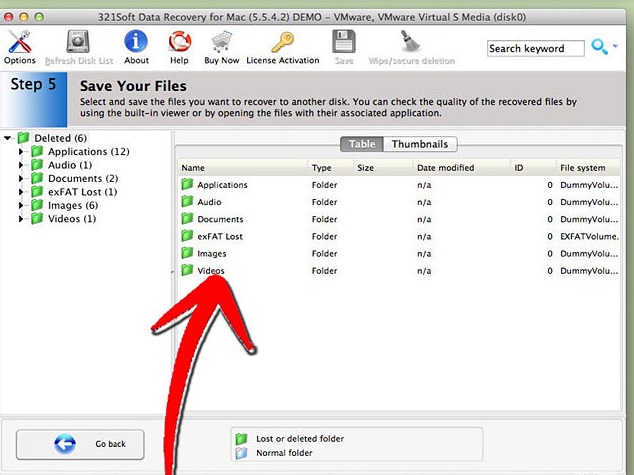
Task: Select the Videos row in the table
Action: [x=399, y=271]
